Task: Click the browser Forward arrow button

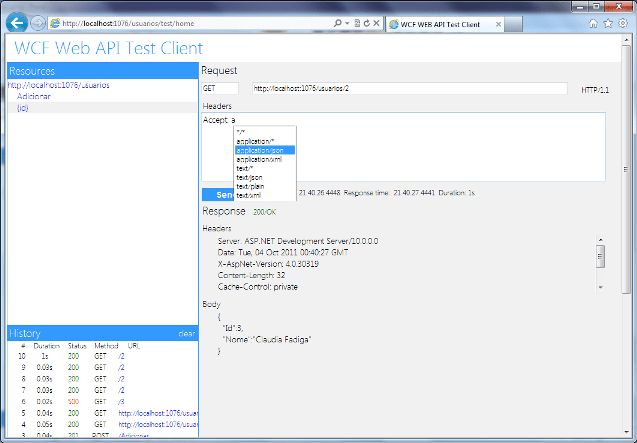Action: pyautogui.click(x=38, y=22)
